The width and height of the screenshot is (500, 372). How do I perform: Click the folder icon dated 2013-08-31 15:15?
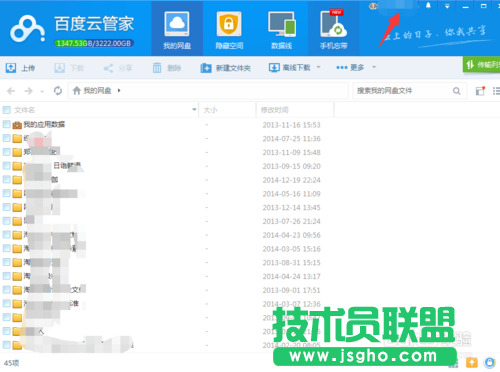pyautogui.click(x=17, y=262)
